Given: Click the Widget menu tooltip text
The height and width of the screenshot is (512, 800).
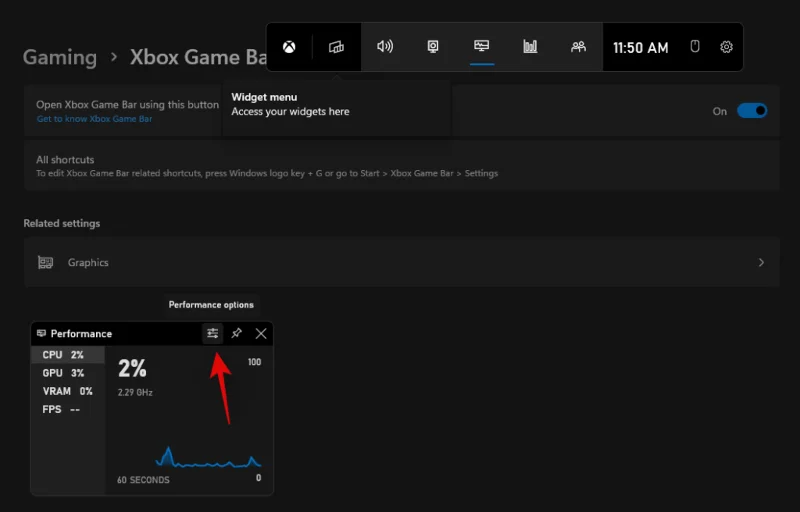Looking at the screenshot, I should pyautogui.click(x=290, y=104).
